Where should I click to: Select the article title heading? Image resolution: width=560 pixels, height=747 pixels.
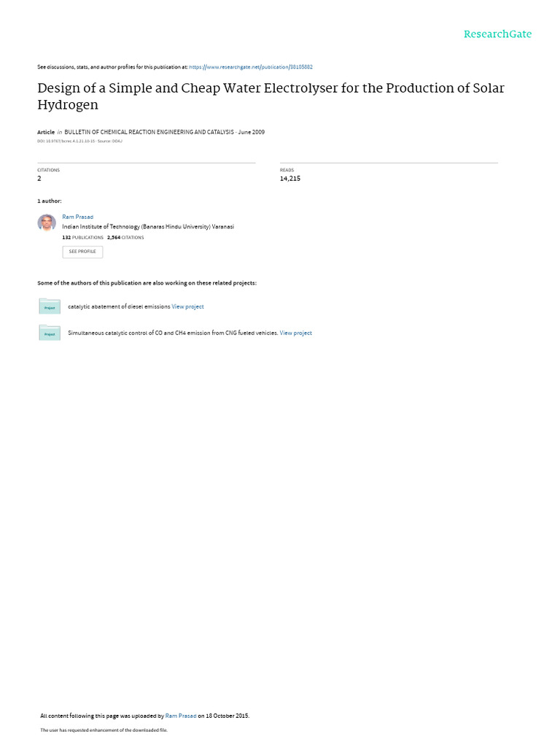271,96
